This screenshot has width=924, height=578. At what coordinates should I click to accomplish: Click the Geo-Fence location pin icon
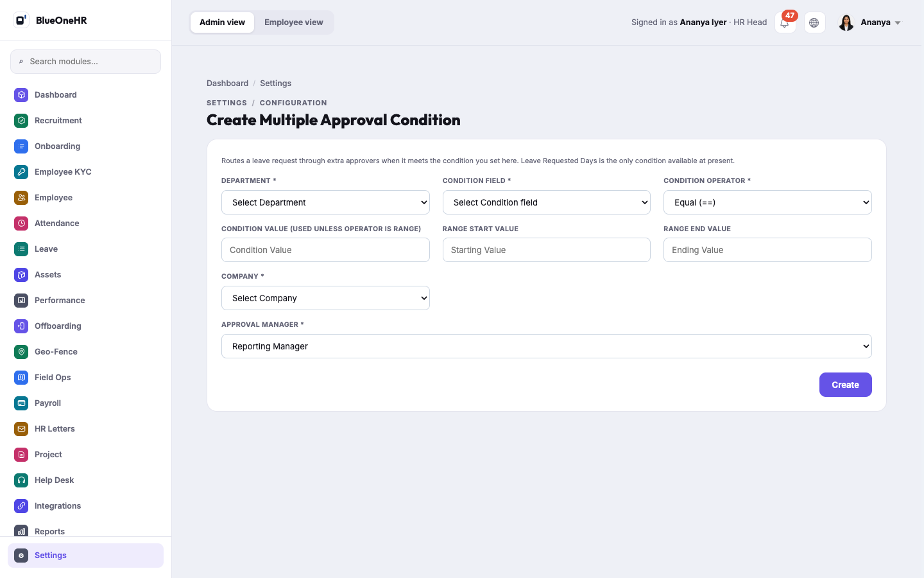pos(21,352)
